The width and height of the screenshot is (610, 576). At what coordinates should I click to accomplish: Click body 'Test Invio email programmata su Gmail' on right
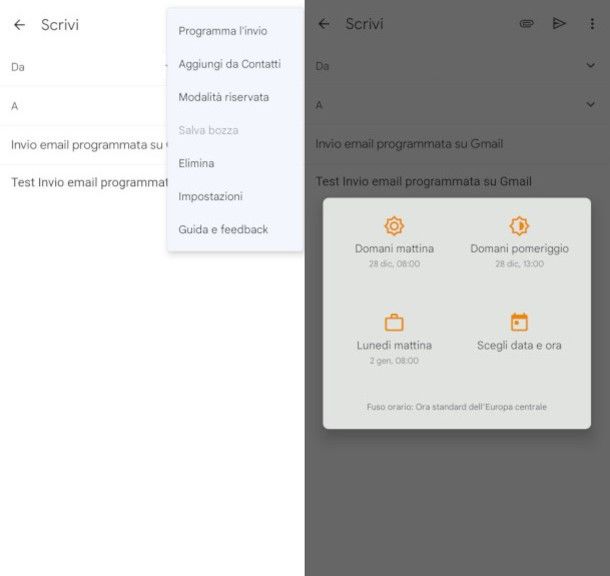(423, 181)
